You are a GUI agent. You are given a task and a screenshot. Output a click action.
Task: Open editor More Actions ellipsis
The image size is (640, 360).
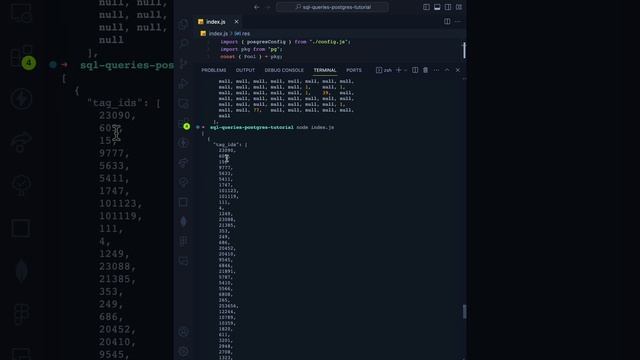click(x=458, y=21)
